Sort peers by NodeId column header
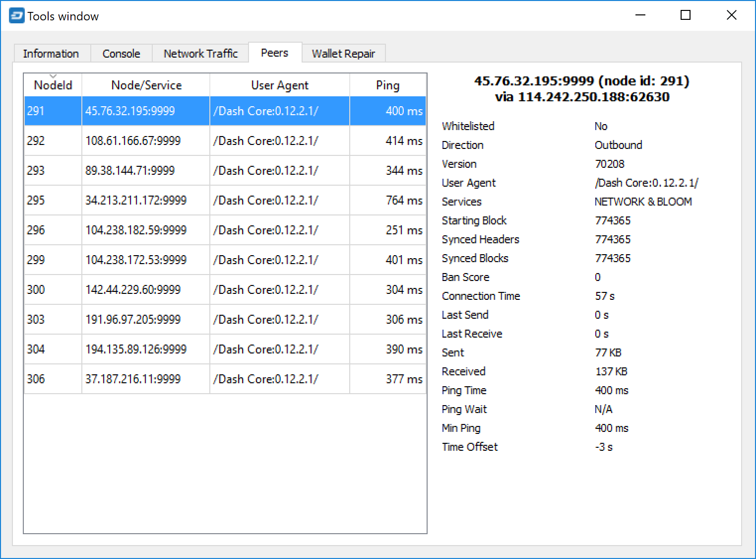 tap(53, 85)
